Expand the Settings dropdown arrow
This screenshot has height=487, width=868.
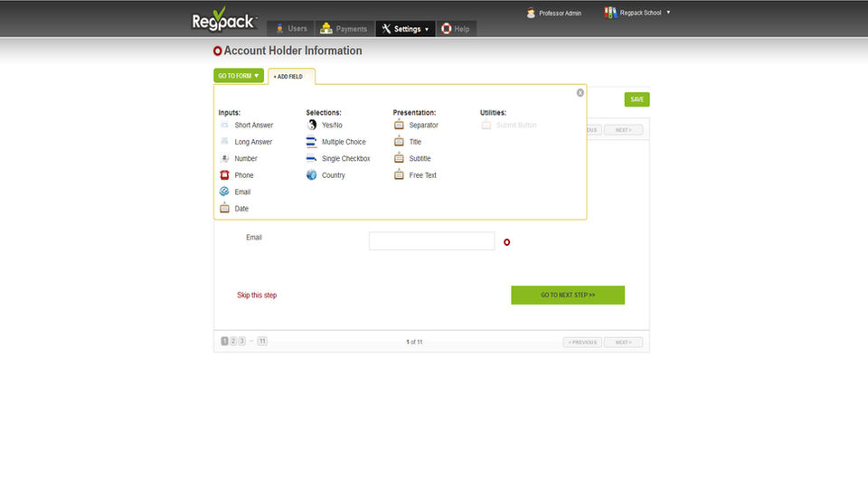pos(427,29)
